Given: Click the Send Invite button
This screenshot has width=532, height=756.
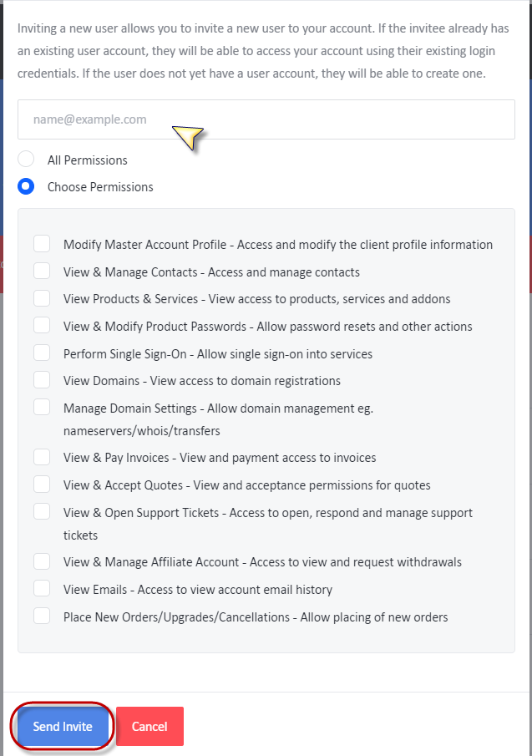Looking at the screenshot, I should point(63,726).
